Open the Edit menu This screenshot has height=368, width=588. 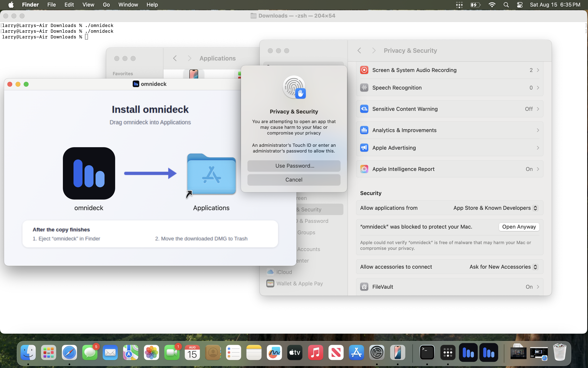pos(69,5)
